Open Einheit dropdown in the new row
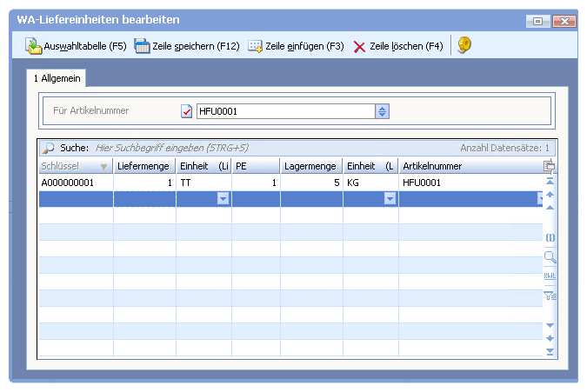Image resolution: width=587 pixels, height=392 pixels. coord(223,199)
